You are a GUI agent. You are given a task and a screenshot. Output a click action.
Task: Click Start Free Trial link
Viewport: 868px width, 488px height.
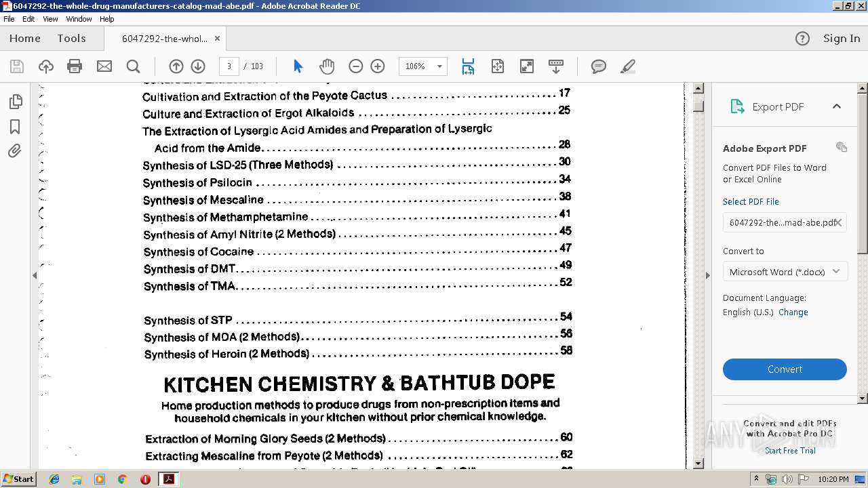coord(790,451)
